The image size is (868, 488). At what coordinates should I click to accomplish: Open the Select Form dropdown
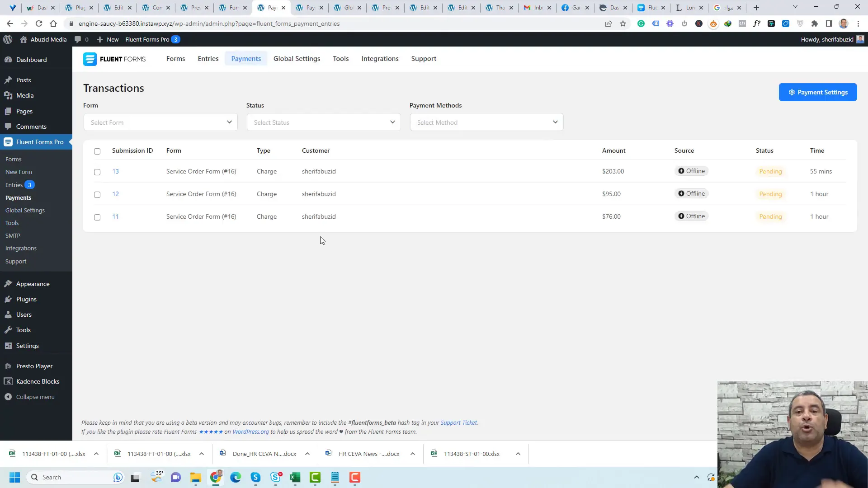pos(160,122)
